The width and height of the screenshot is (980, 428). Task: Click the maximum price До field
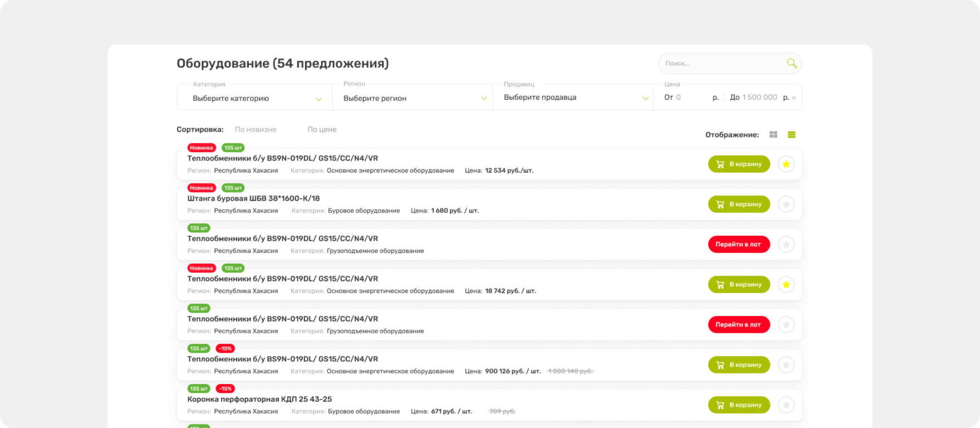(x=759, y=98)
